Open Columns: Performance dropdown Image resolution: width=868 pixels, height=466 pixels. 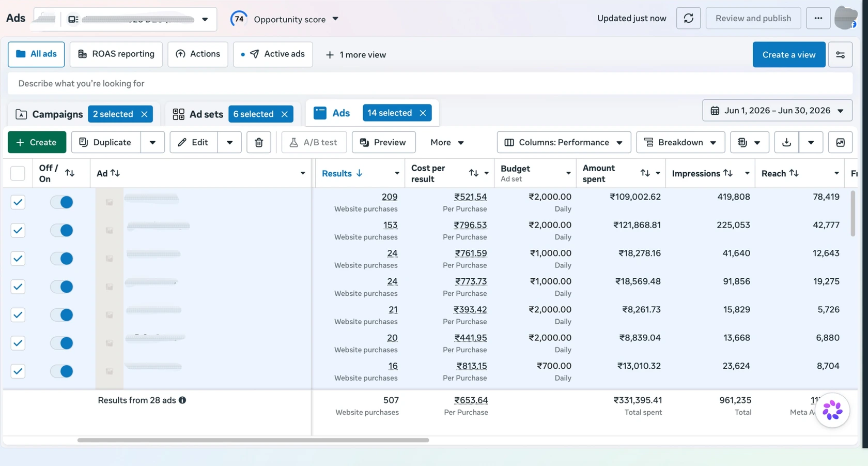point(564,142)
